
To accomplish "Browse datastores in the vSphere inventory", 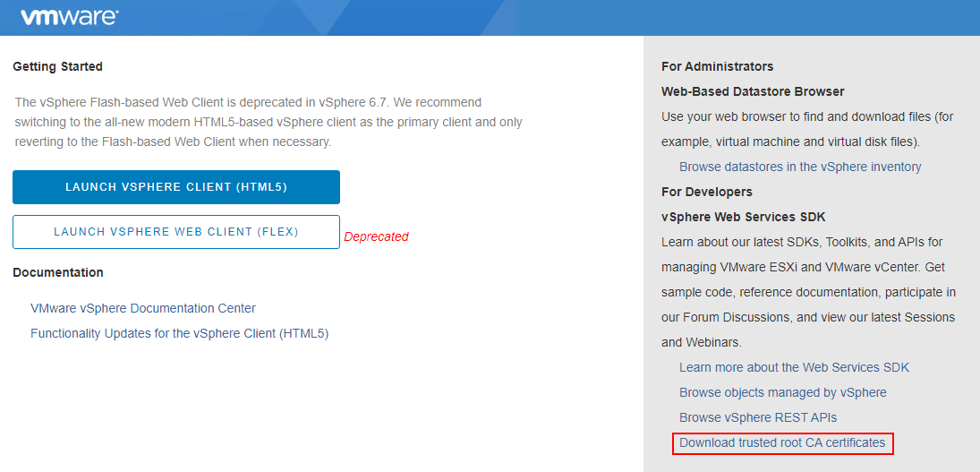I will (x=800, y=167).
